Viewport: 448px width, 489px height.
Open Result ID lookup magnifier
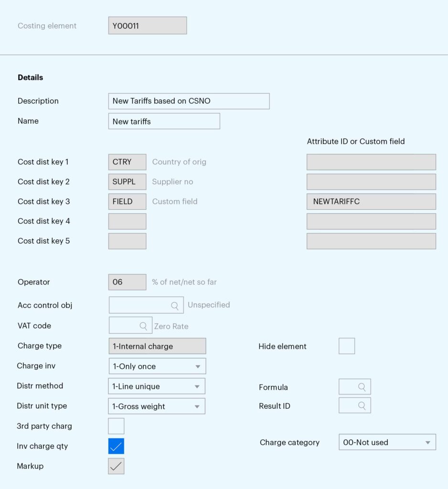[362, 405]
